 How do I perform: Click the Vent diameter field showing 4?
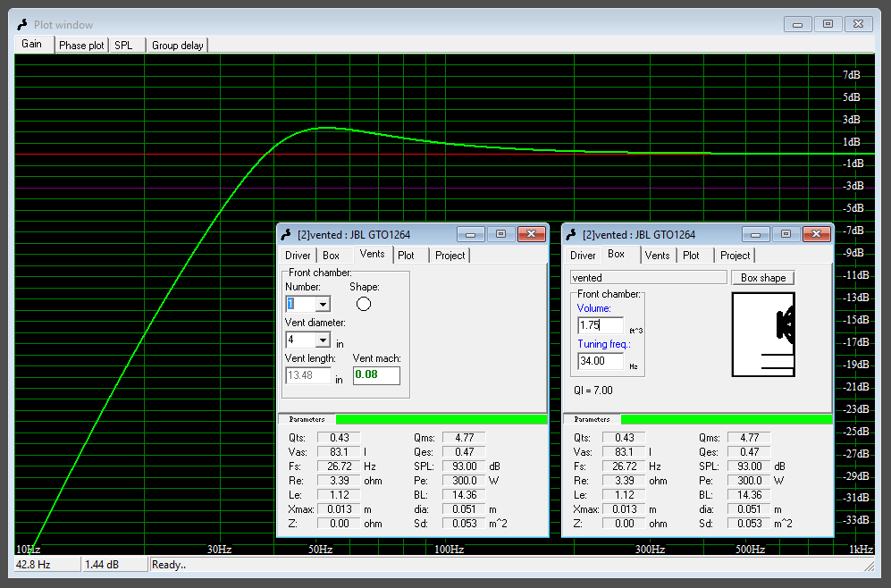click(x=300, y=340)
